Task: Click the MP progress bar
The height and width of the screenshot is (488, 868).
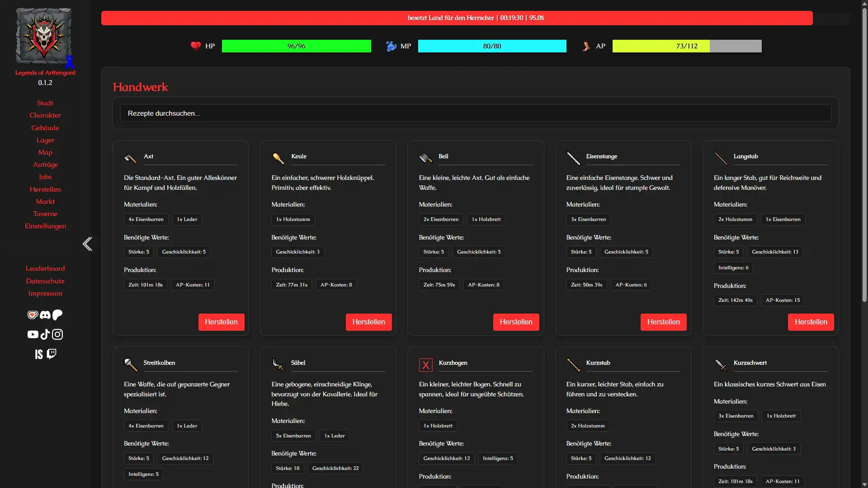Action: point(492,46)
